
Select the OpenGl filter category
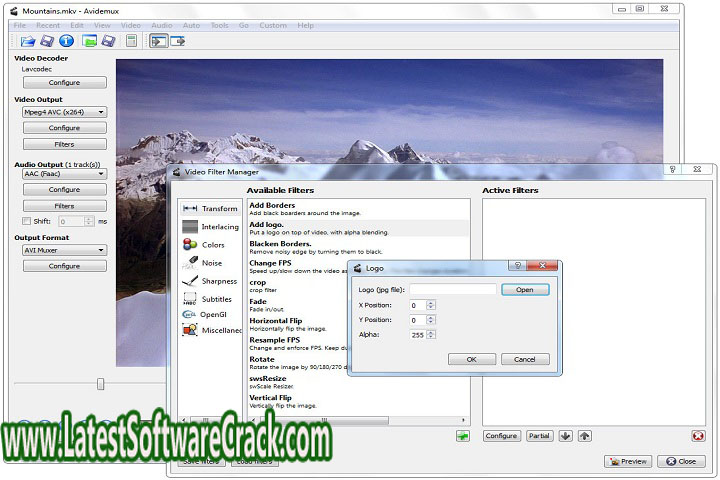[205, 315]
